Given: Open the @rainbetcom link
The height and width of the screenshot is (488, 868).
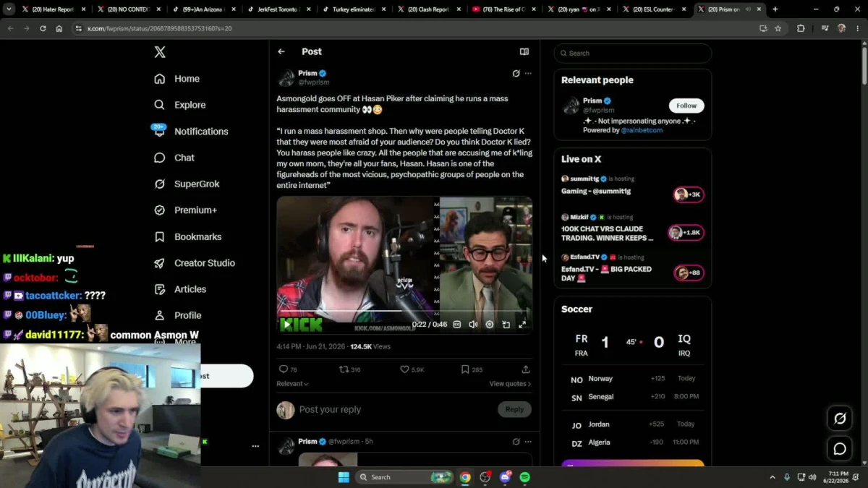Looking at the screenshot, I should click(642, 130).
